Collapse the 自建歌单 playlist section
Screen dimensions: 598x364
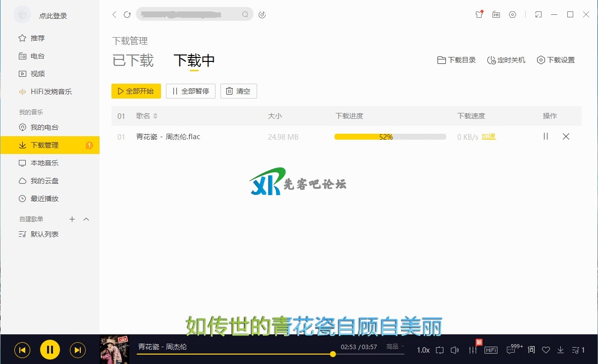(86, 219)
